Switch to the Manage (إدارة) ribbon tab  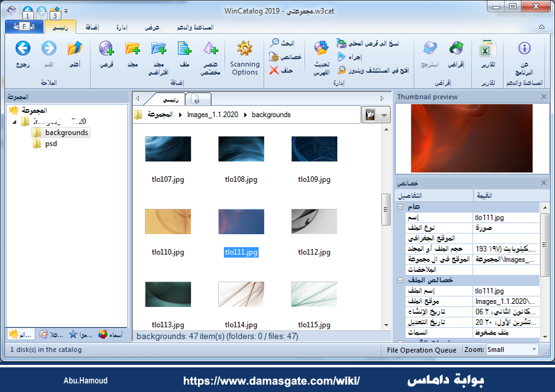(x=121, y=27)
